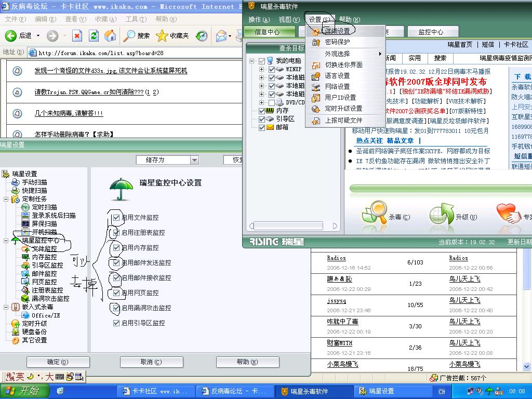The image size is (532, 399).
Task: Expand WINXP drive node
Action: (x=262, y=69)
